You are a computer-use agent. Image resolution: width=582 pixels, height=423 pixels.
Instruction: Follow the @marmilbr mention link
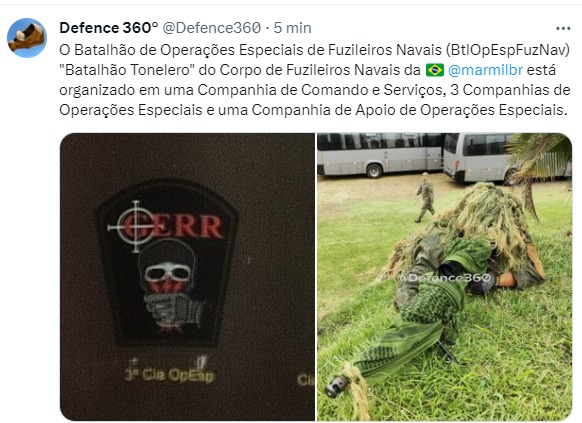pyautogui.click(x=485, y=70)
